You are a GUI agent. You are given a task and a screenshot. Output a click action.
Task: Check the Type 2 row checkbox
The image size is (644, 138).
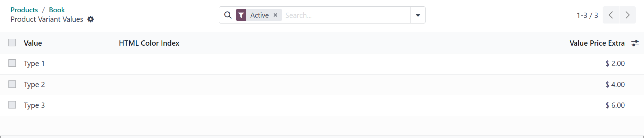pyautogui.click(x=12, y=84)
